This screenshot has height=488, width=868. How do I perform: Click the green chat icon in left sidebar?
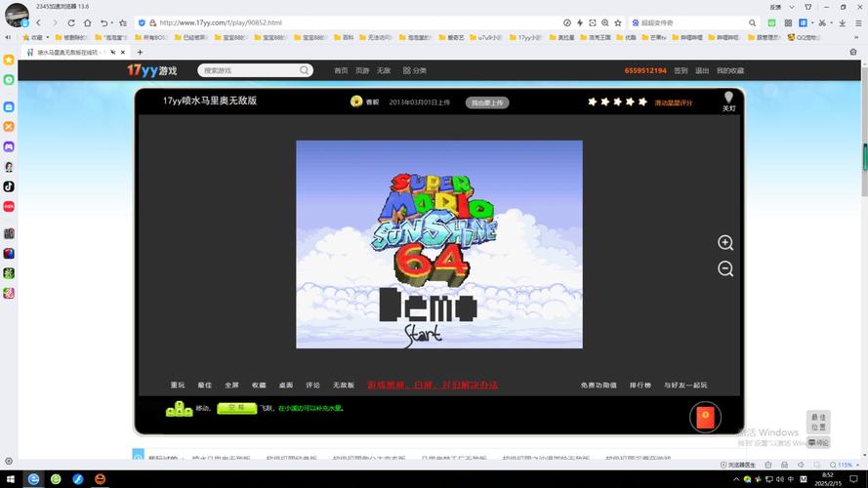[x=9, y=80]
